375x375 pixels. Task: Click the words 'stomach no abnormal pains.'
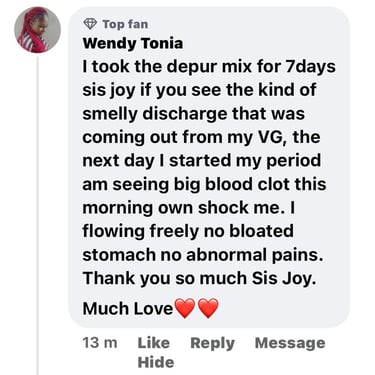tap(203, 255)
